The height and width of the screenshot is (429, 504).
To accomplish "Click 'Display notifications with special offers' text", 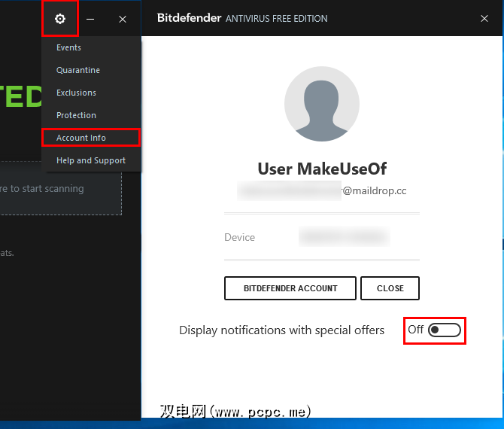I will point(281,330).
